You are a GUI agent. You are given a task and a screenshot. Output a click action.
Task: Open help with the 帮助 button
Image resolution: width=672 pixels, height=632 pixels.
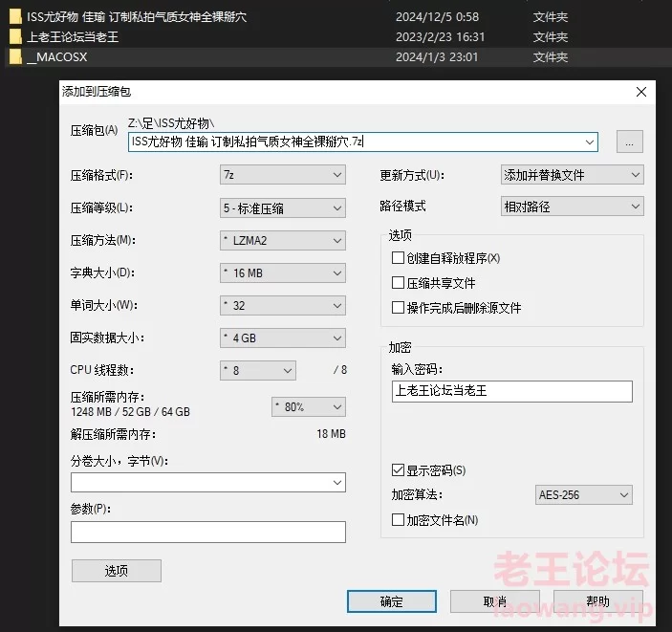point(597,601)
